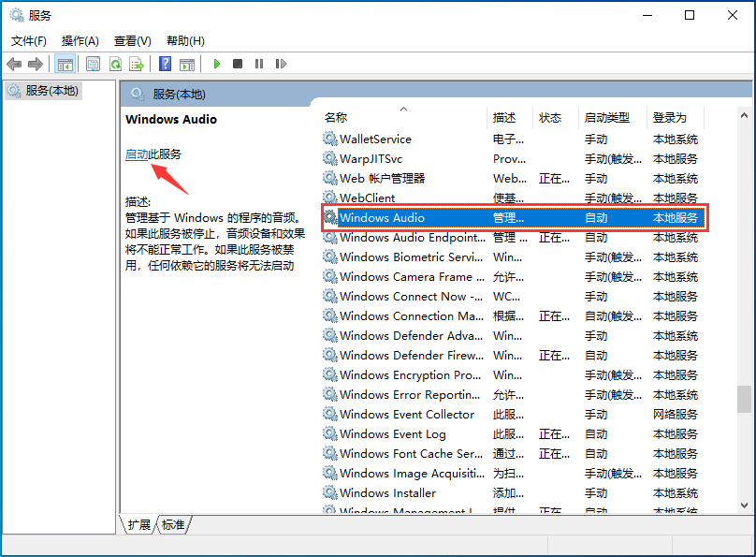This screenshot has height=557, width=756.
Task: Select the Windows Audio service name
Action: pos(382,217)
